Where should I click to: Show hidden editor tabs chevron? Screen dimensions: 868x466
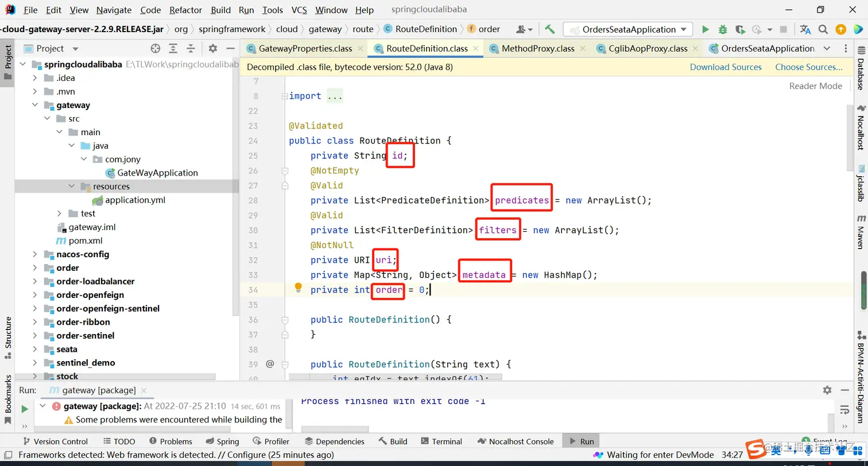(x=827, y=49)
